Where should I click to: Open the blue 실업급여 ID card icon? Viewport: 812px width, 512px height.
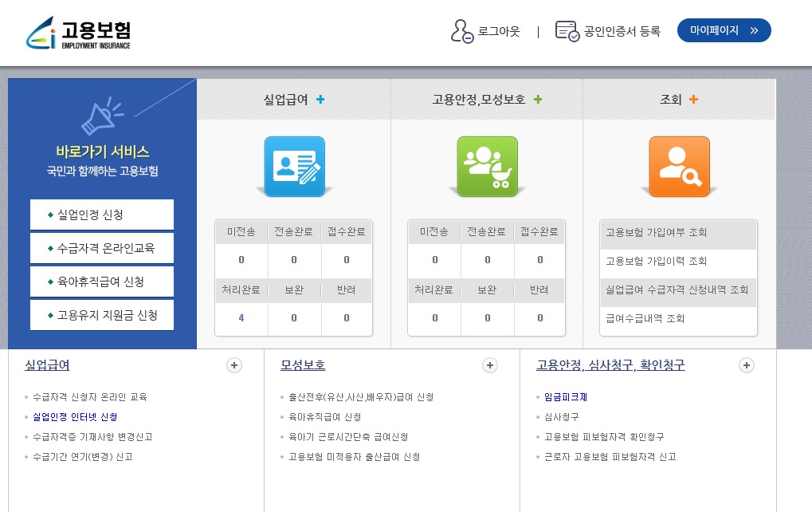pos(295,167)
